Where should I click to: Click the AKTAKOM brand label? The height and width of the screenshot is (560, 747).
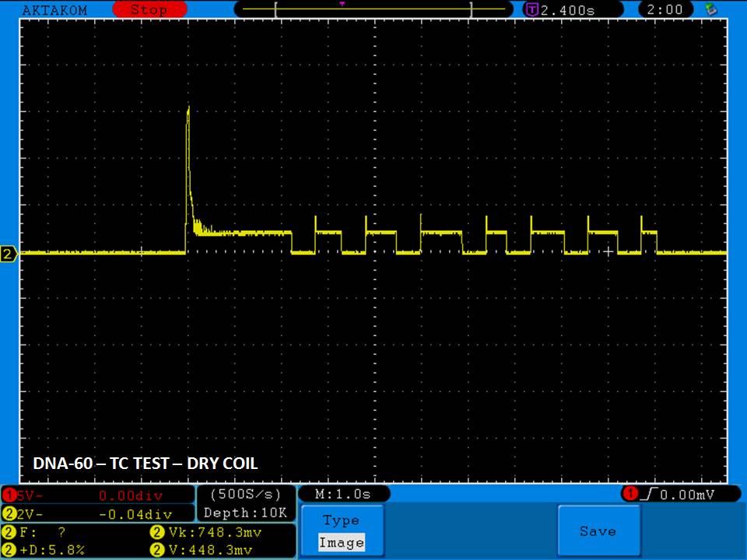54,10
